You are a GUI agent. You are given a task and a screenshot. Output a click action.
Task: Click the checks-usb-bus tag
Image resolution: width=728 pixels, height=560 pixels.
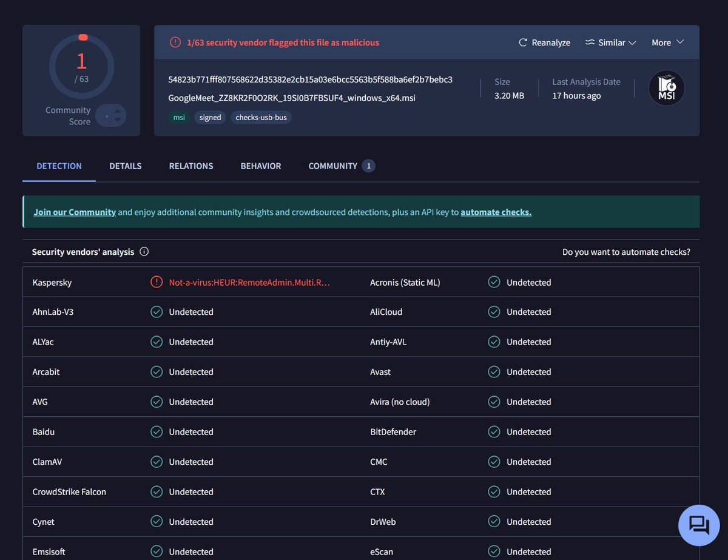(x=261, y=117)
